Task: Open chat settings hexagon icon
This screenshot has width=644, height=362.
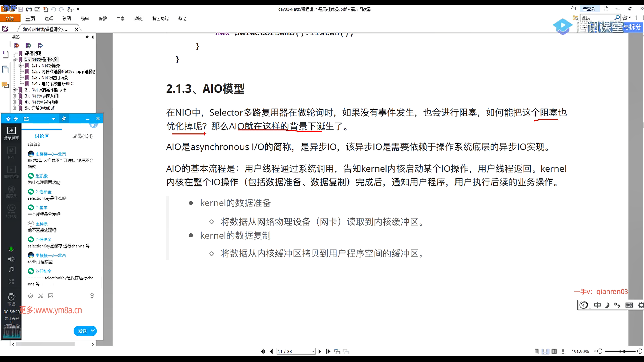Action: [92, 296]
